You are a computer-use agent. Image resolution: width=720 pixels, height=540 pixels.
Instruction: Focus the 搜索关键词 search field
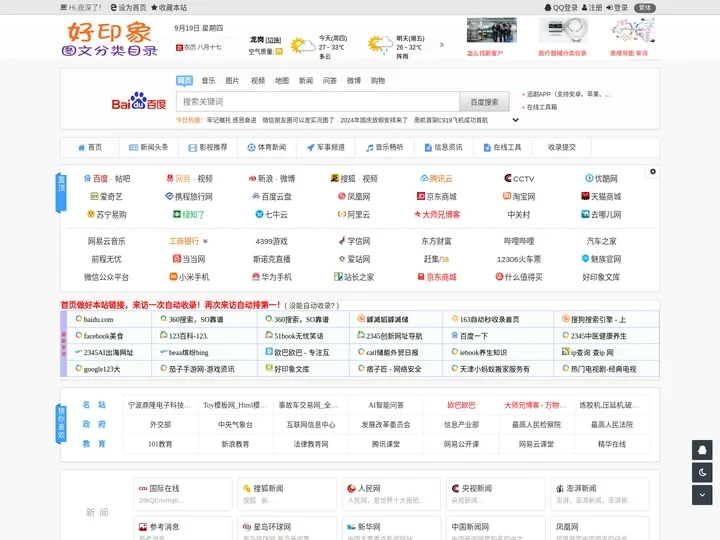click(x=318, y=101)
